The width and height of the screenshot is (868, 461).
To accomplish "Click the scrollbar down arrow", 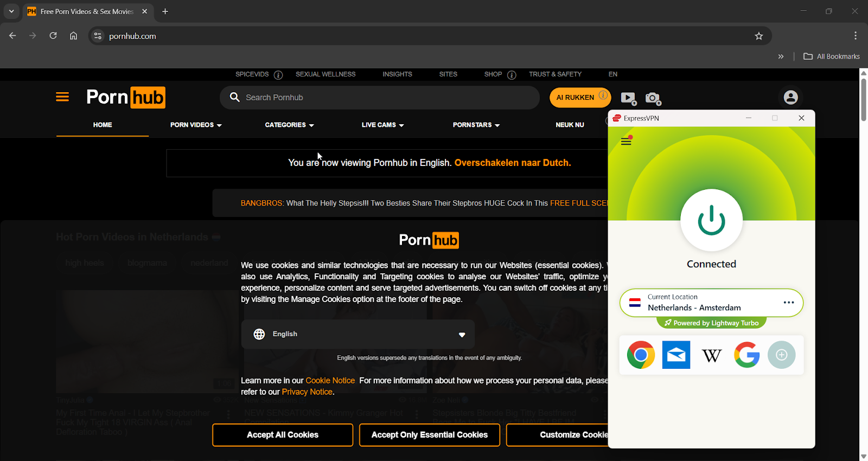I will (864, 457).
